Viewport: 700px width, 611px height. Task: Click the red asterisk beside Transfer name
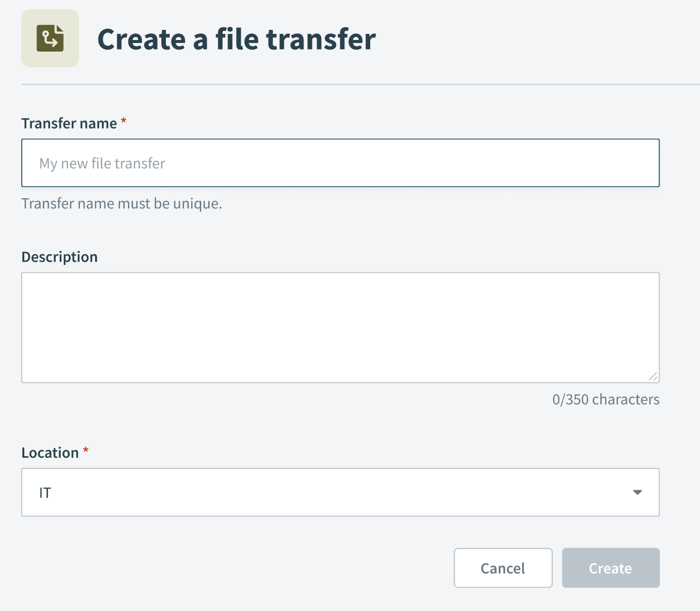[123, 121]
